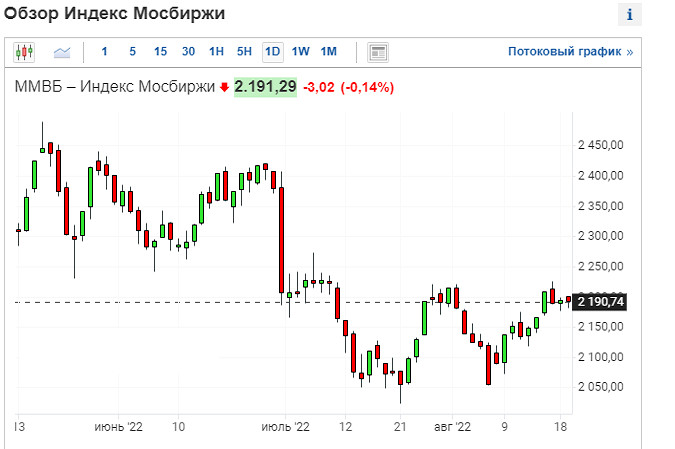Click the red down arrow indicator
Screen dimensions: 675x449
(x=224, y=88)
